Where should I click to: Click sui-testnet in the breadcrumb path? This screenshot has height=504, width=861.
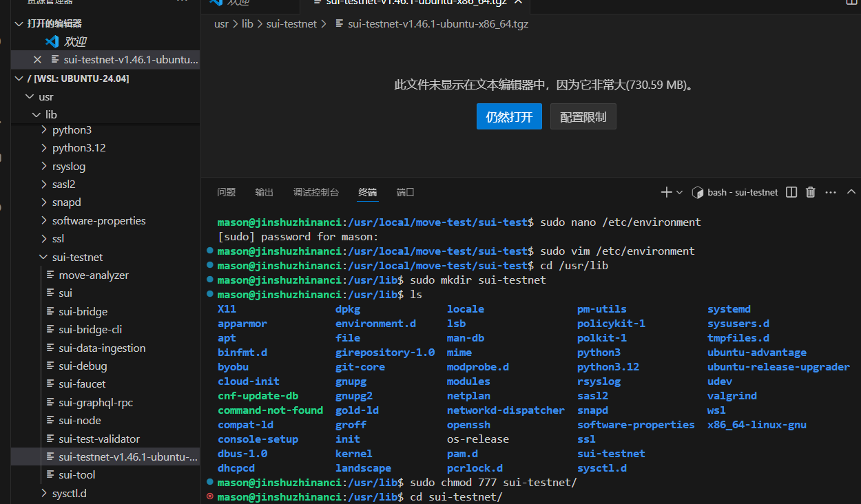pyautogui.click(x=291, y=23)
